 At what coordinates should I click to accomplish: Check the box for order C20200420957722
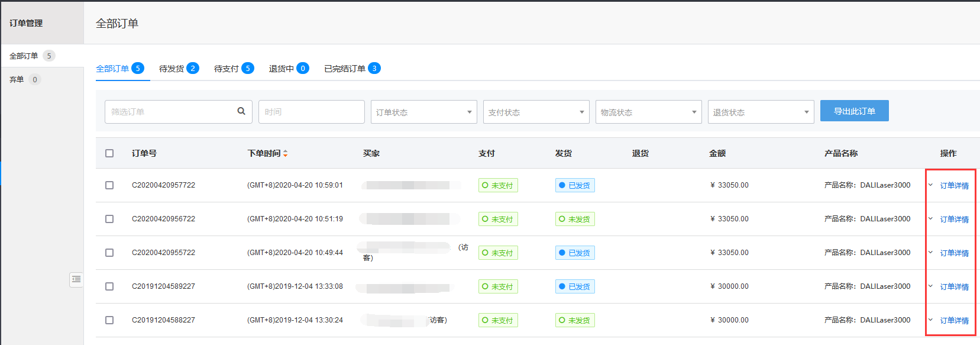109,185
